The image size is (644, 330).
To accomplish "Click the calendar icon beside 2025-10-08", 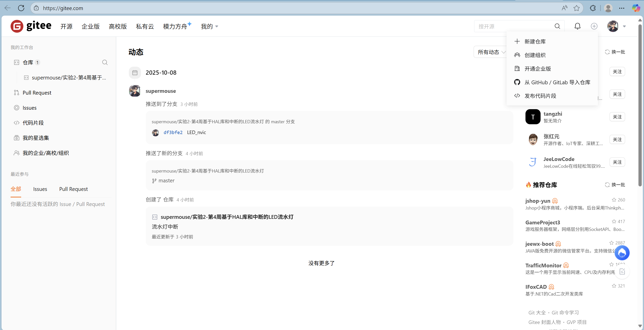I will (135, 73).
